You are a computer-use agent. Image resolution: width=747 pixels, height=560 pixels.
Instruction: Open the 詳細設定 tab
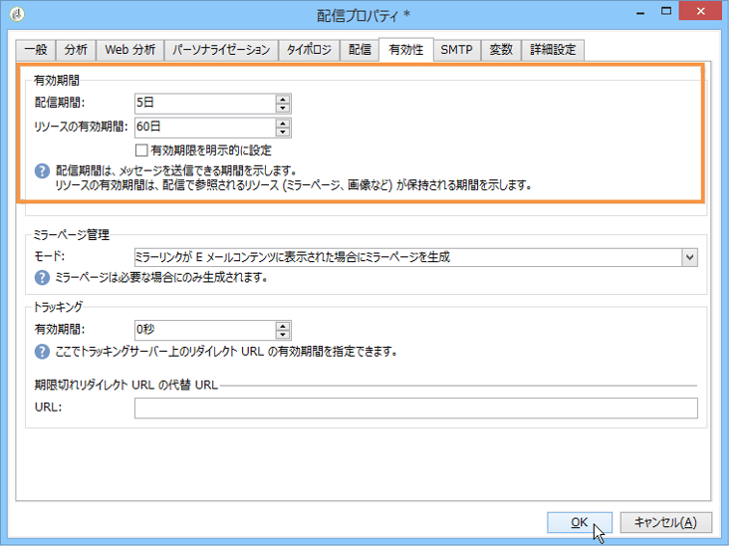(x=553, y=50)
